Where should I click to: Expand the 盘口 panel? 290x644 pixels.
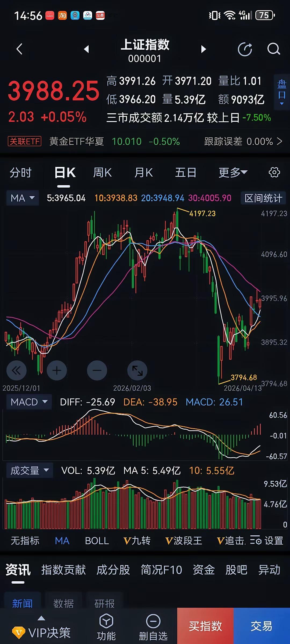[x=282, y=93]
